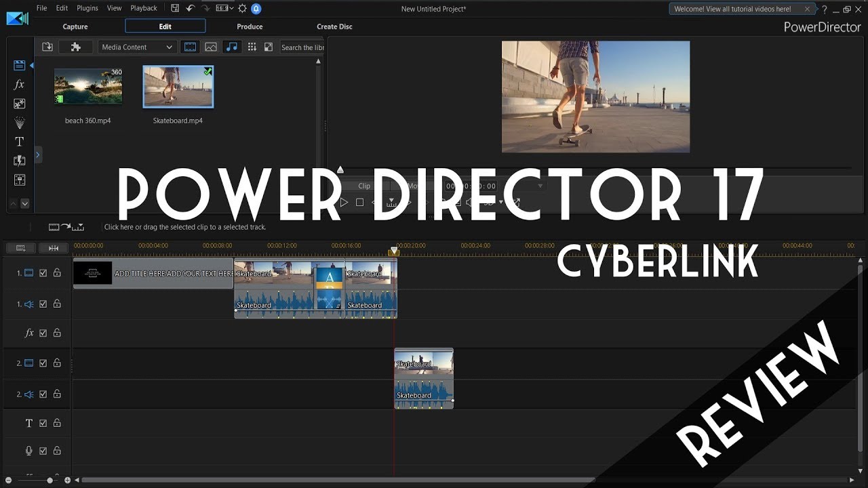868x488 pixels.
Task: Save project with the floppy disk icon
Action: (x=175, y=8)
